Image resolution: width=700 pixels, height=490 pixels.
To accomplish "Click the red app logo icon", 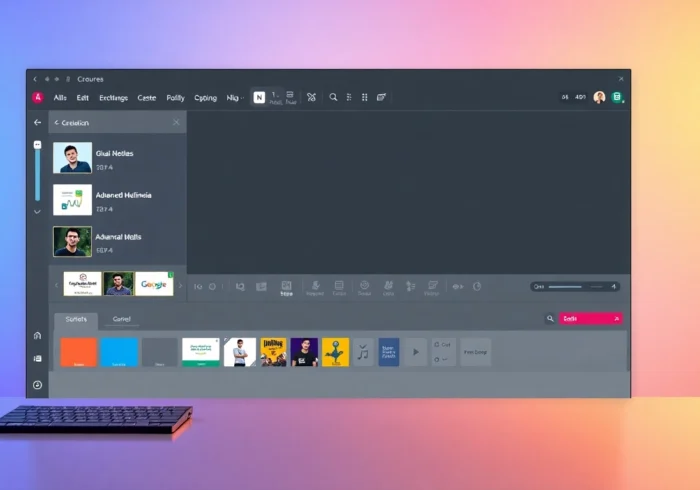I will [x=38, y=97].
